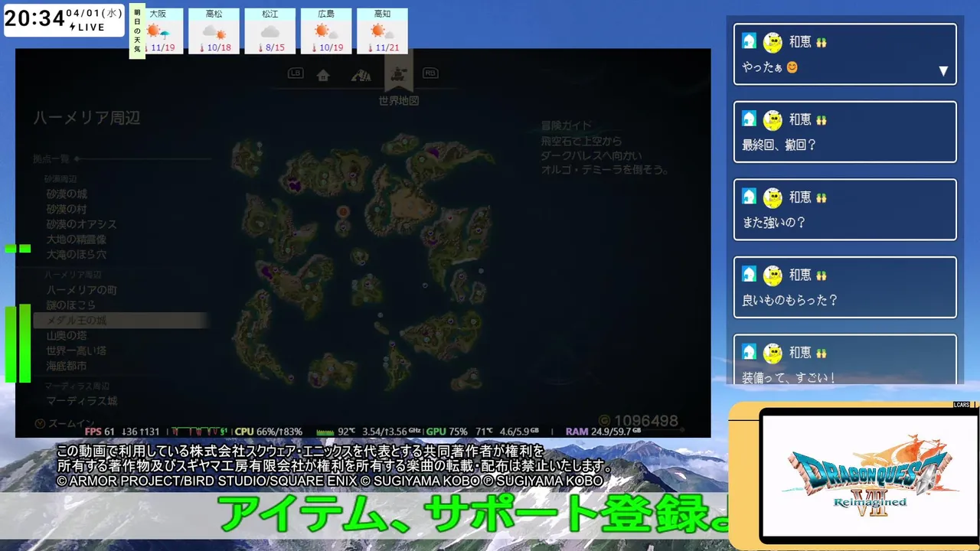Click the Y button ズームイン prompt

(65, 423)
